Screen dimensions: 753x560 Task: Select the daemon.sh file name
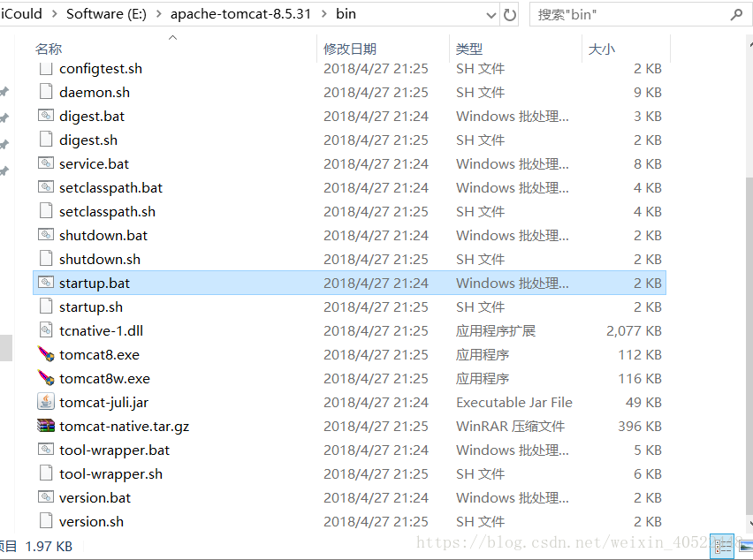tap(94, 93)
